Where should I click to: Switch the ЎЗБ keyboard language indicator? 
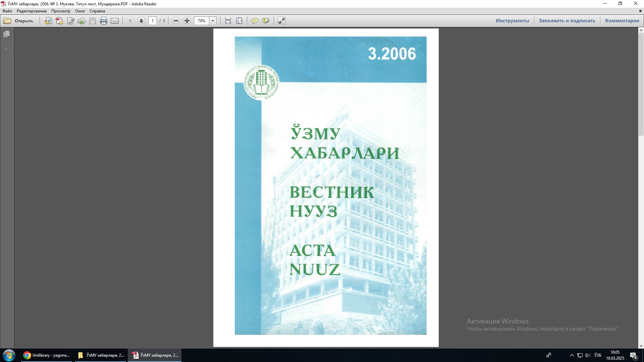[598, 355]
